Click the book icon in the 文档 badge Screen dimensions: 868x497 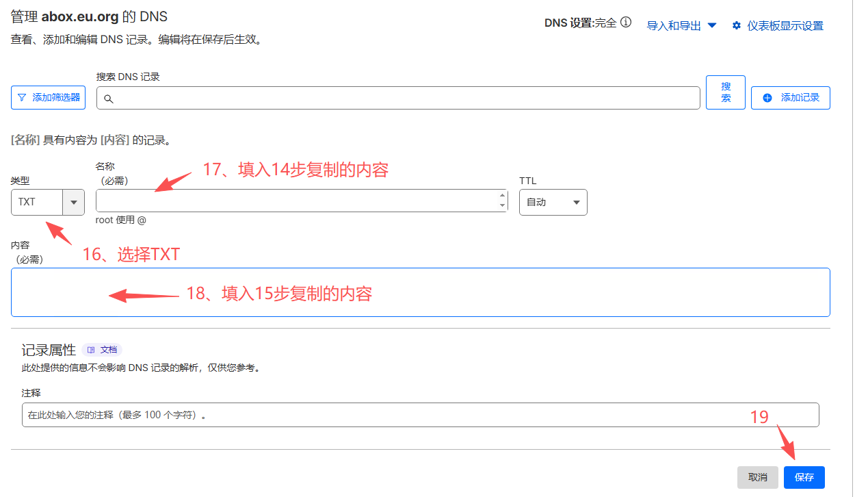click(x=91, y=350)
